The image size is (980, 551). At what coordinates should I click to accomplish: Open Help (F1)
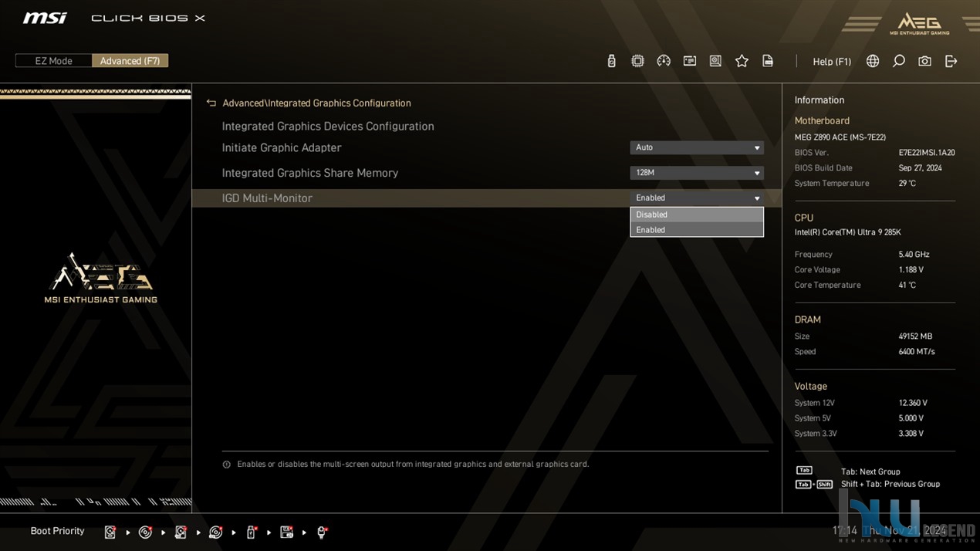point(832,62)
